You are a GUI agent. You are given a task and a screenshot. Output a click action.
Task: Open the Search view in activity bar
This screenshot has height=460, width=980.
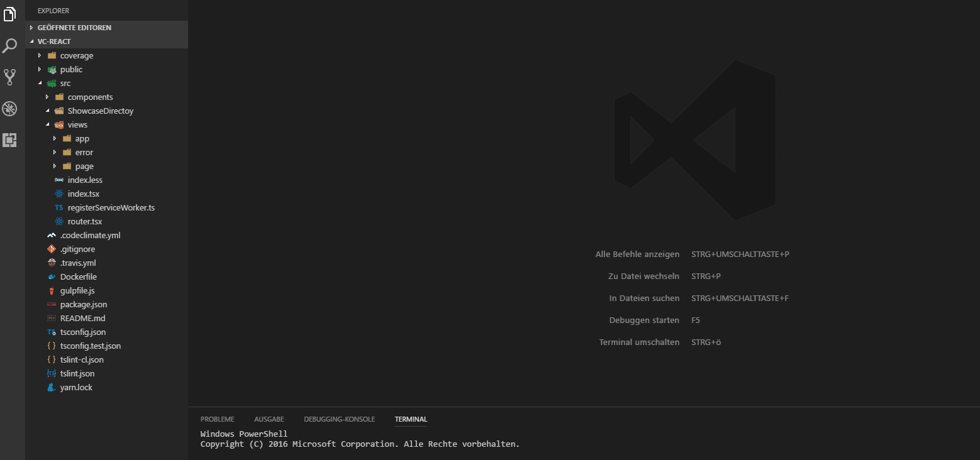pyautogui.click(x=10, y=46)
